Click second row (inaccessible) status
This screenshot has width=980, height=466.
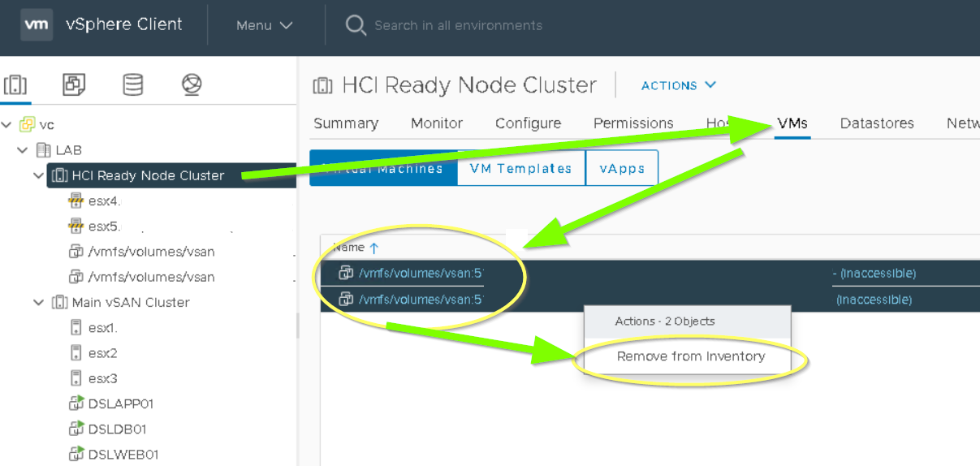(x=874, y=300)
